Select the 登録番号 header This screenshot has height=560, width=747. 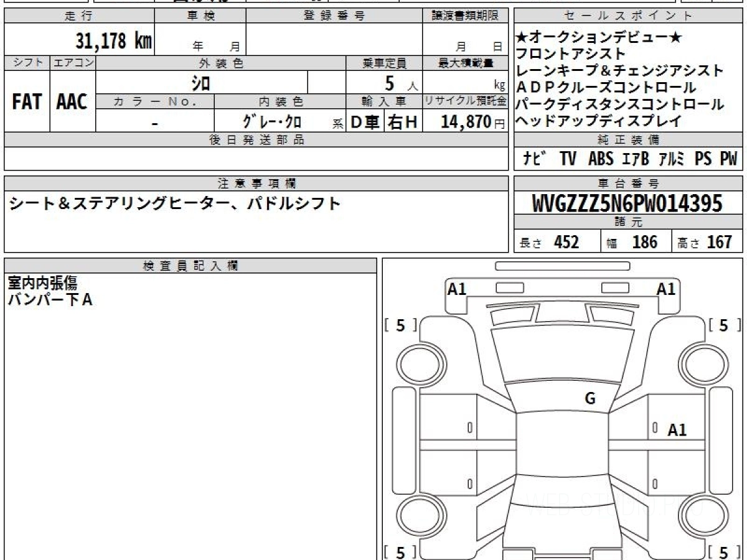coord(334,17)
